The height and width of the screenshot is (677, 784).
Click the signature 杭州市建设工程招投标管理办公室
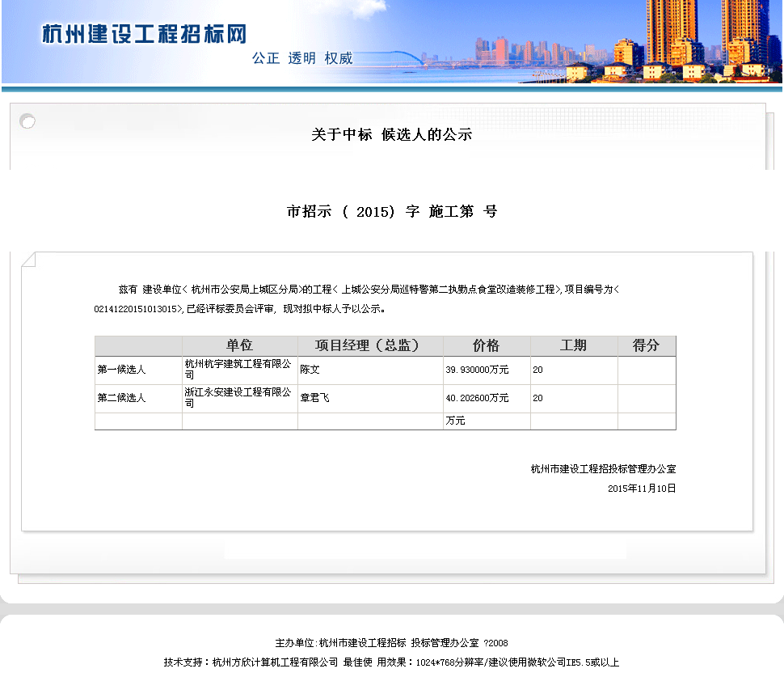[603, 469]
